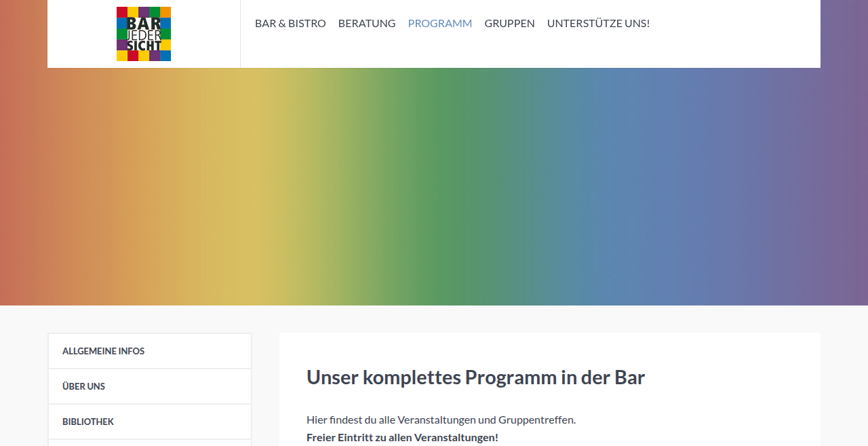Click the bold Freier Eintritt line
This screenshot has height=446, width=868.
point(402,437)
